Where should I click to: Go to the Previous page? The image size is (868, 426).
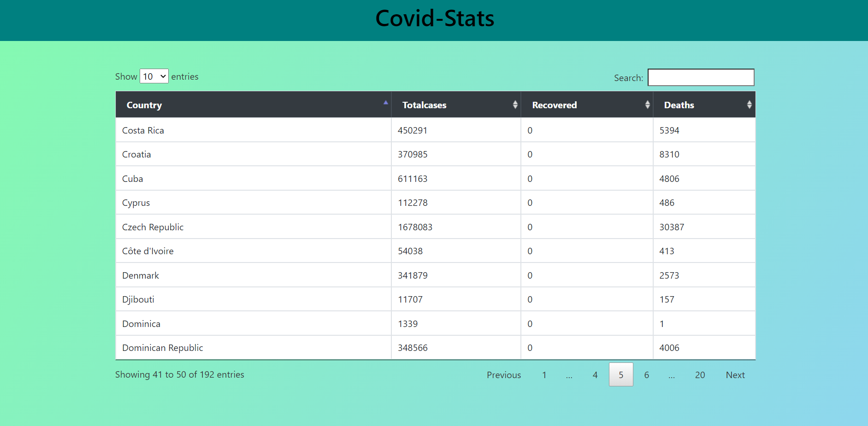[503, 374]
